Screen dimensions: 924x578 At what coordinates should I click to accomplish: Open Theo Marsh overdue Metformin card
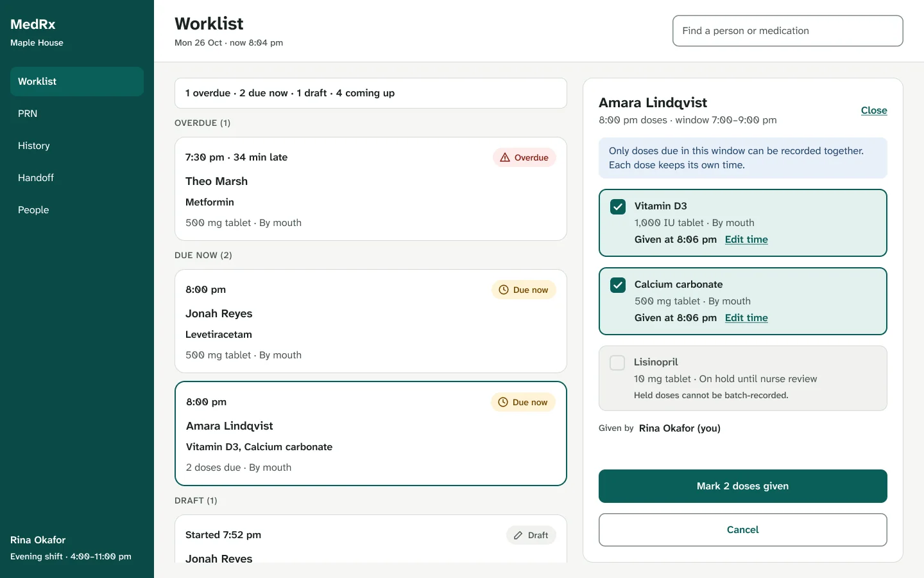click(x=371, y=189)
